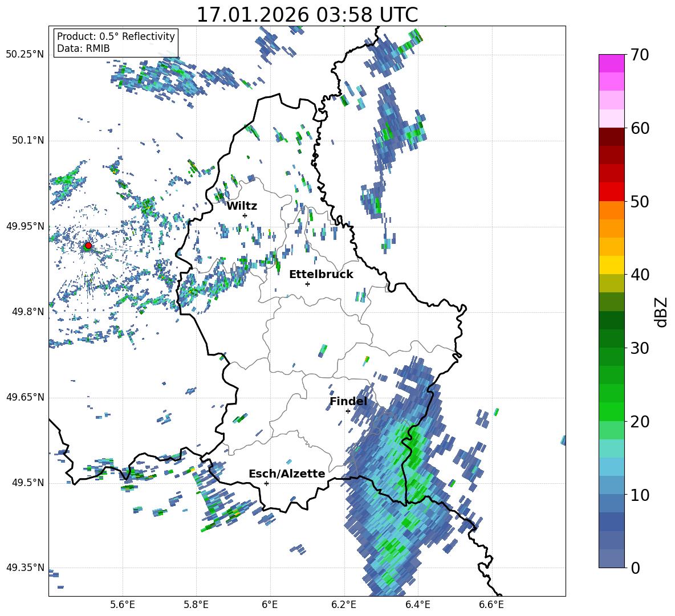This screenshot has width=675, height=616.
Task: Click the 5.6°E longitude label
Action: [123, 605]
